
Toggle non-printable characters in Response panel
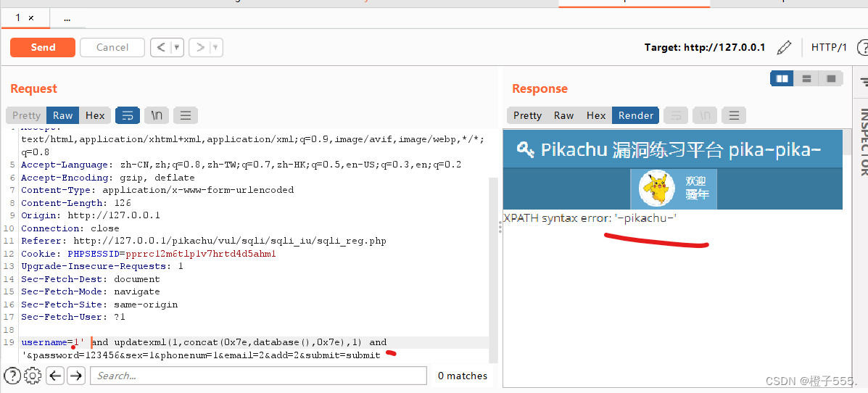point(705,115)
